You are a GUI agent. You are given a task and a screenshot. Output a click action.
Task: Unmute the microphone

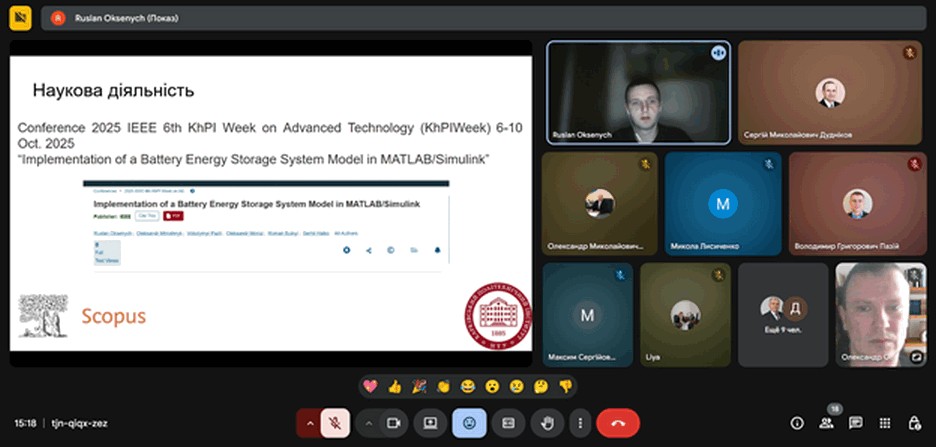coord(336,423)
